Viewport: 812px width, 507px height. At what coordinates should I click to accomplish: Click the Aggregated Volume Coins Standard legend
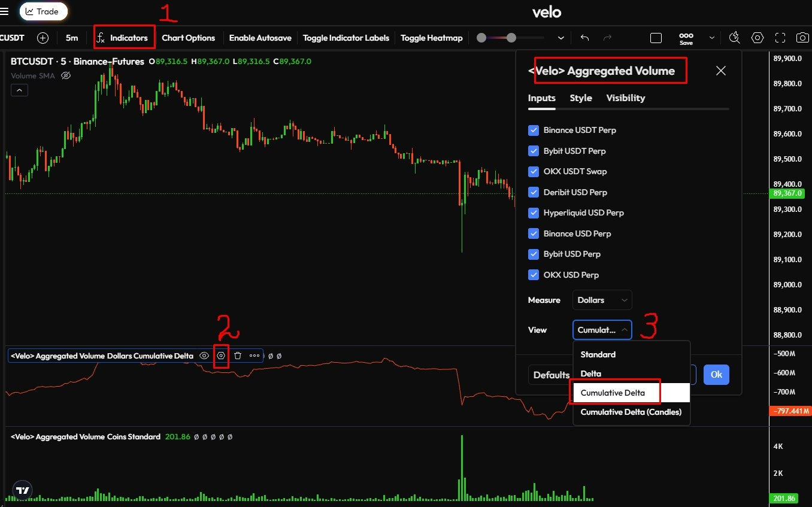(x=85, y=436)
